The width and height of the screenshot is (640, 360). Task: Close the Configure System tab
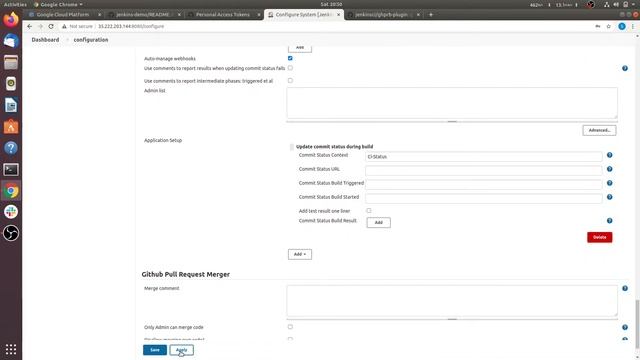click(x=338, y=15)
